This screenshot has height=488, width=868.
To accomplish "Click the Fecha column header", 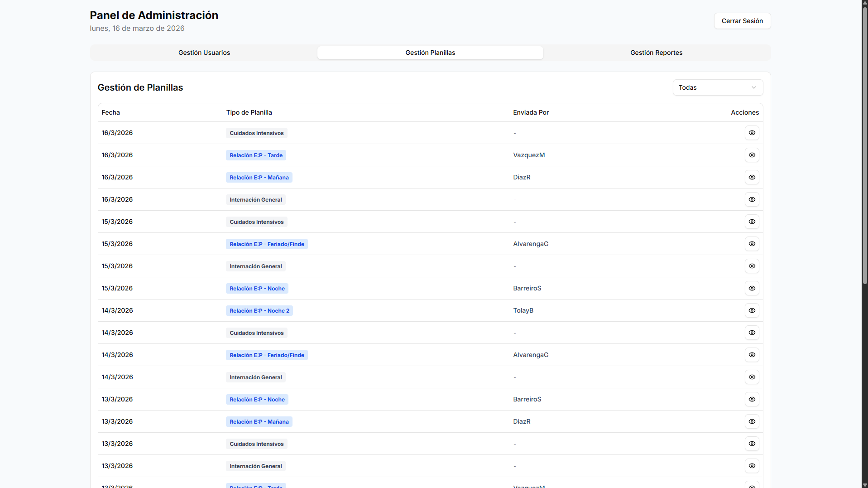I will (x=111, y=112).
